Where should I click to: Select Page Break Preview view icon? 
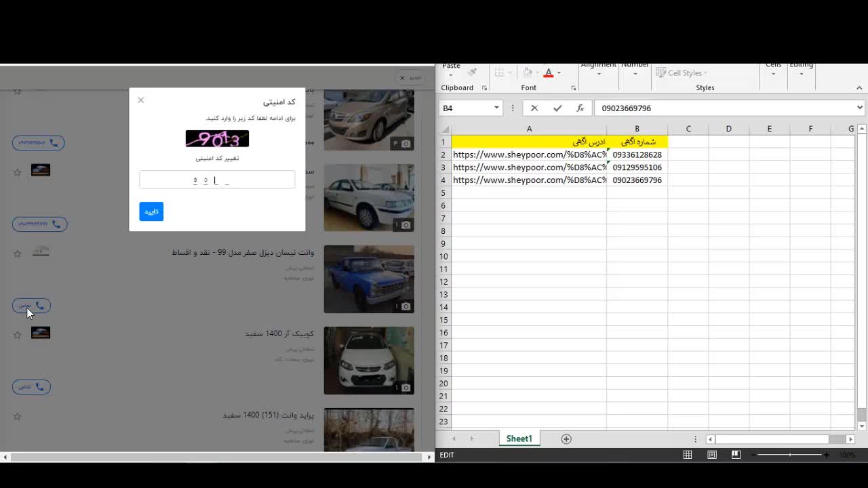pos(736,455)
